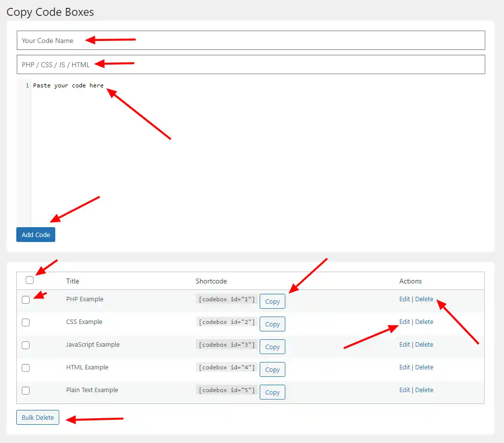Check the select-all checkbox in table header
504x443 pixels.
pos(29,280)
